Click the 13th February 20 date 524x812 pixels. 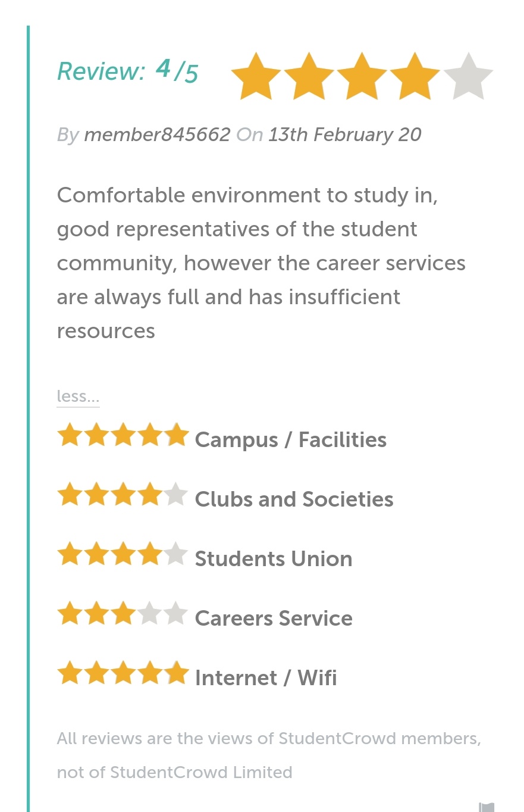coord(345,135)
